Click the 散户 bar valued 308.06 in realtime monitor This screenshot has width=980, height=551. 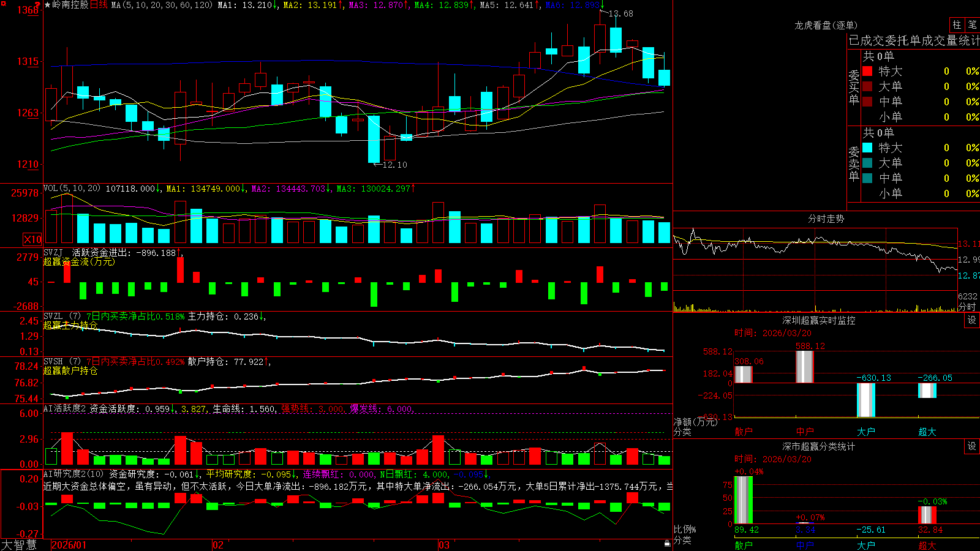click(743, 375)
